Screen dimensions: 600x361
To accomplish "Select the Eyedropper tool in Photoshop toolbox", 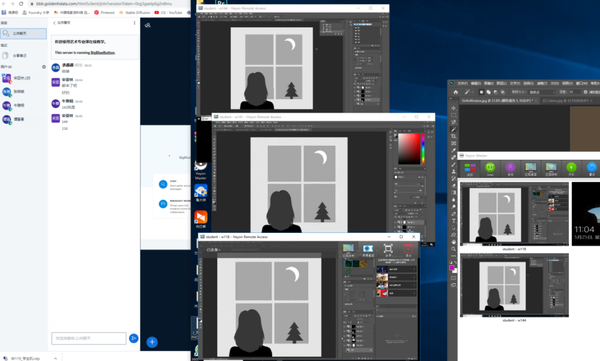I will (453, 150).
